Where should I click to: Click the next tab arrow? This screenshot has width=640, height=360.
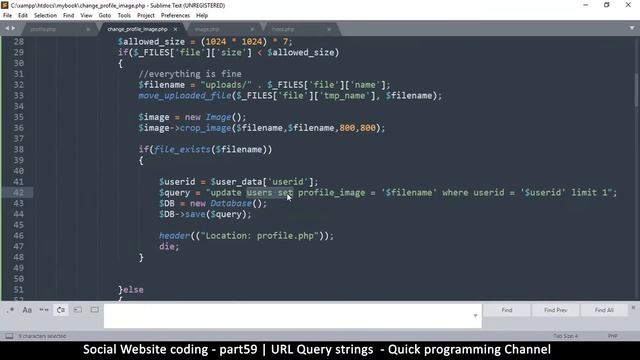pos(13,29)
